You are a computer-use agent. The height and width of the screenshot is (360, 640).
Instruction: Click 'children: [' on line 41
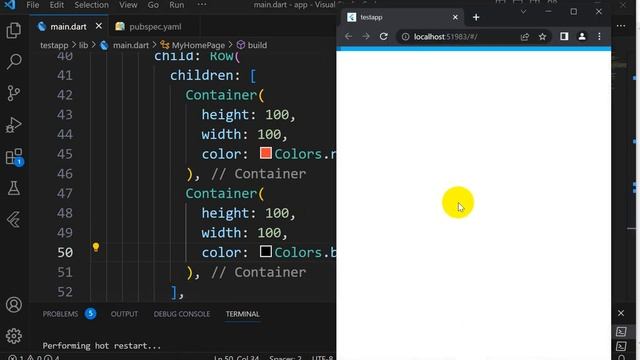213,76
